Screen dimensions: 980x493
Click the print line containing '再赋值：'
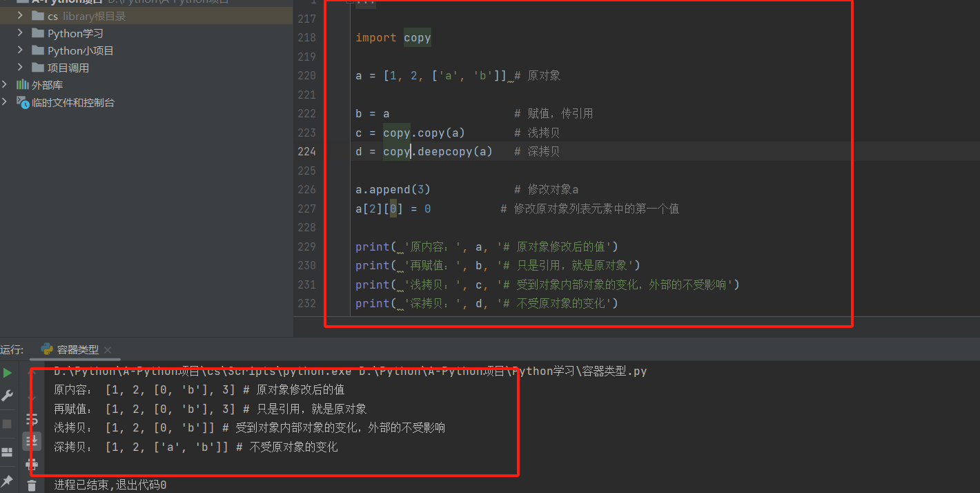(498, 265)
